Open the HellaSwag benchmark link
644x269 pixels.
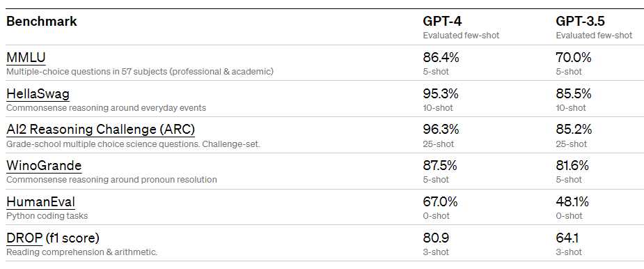pos(38,94)
